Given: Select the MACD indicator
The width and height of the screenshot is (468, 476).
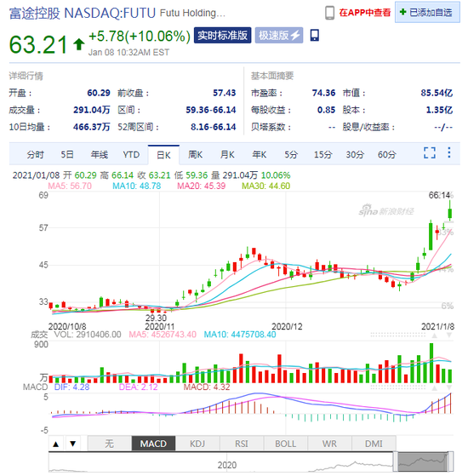Looking at the screenshot, I should 153,444.
